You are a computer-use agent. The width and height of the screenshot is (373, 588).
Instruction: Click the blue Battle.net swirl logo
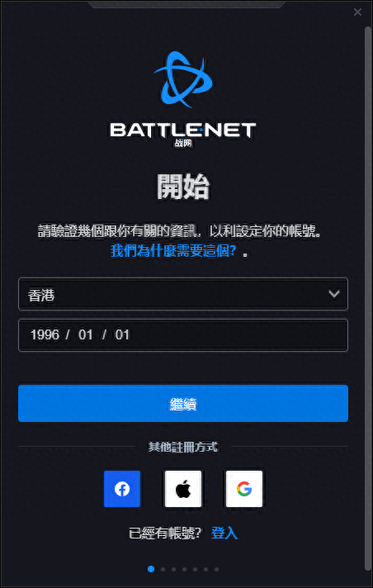(183, 79)
